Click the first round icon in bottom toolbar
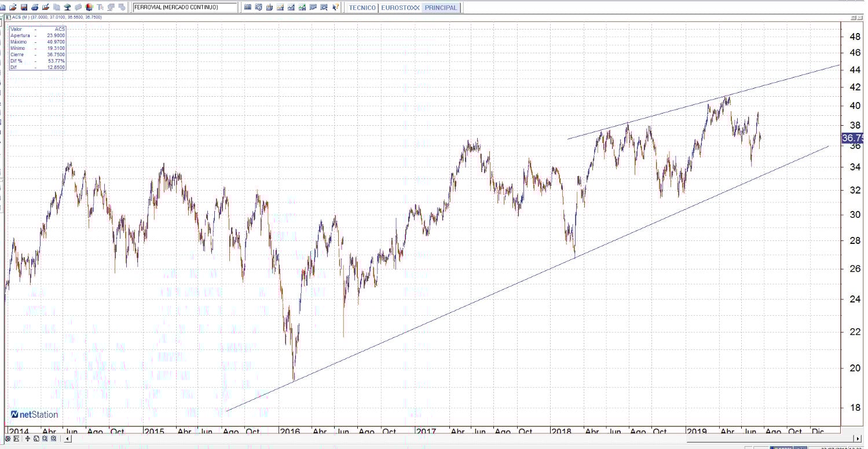 [8, 439]
